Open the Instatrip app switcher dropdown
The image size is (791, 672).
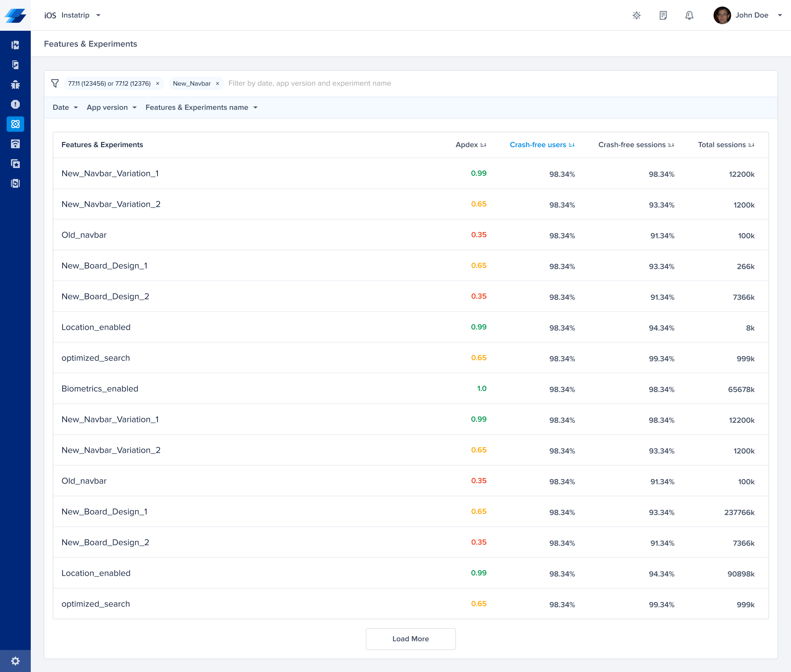pyautogui.click(x=81, y=15)
